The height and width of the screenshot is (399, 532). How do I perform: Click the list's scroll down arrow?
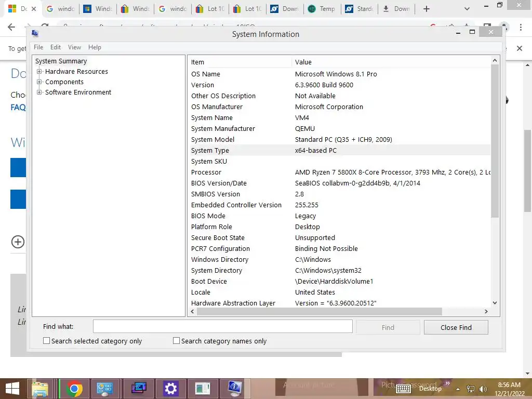495,303
